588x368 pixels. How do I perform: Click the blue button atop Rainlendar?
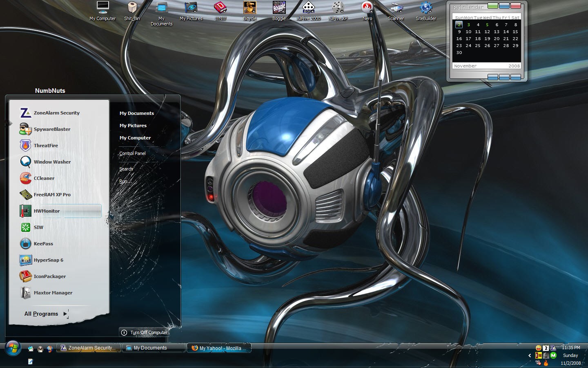coord(504,6)
